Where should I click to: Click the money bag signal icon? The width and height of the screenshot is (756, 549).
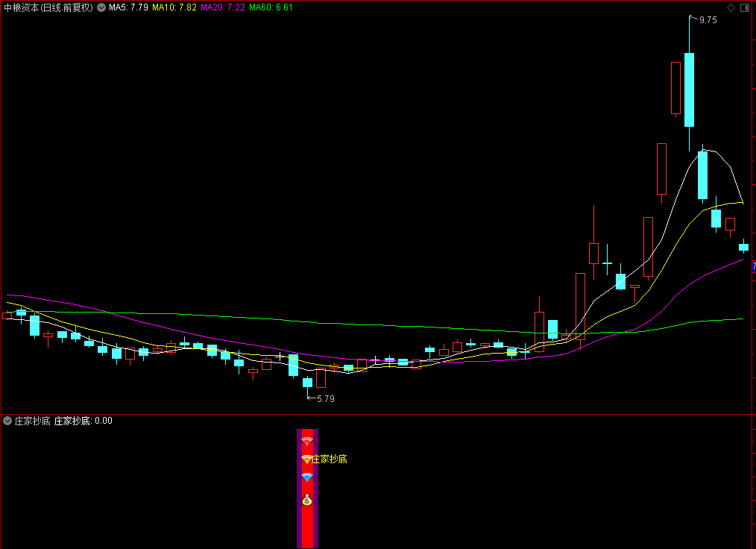click(307, 500)
